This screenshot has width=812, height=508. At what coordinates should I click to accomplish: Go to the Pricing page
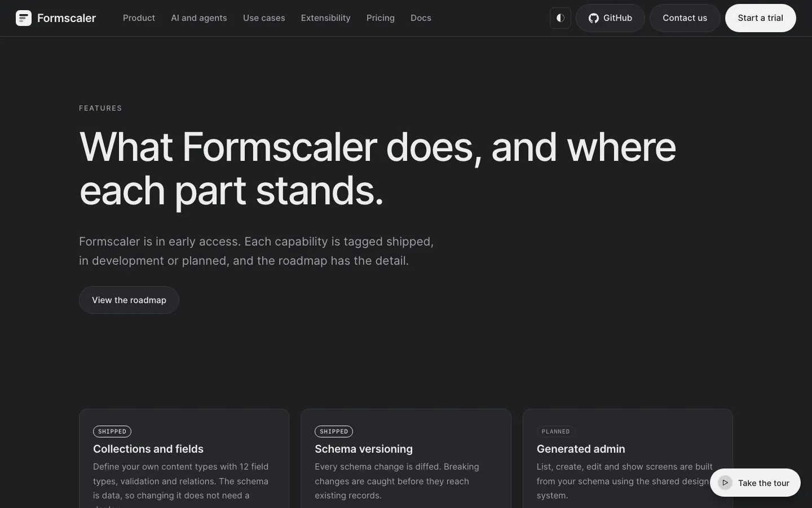click(381, 18)
